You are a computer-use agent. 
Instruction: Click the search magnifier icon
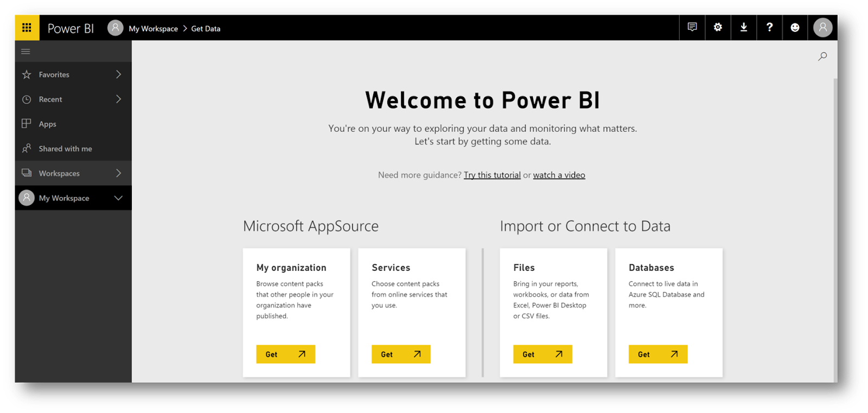coord(822,56)
